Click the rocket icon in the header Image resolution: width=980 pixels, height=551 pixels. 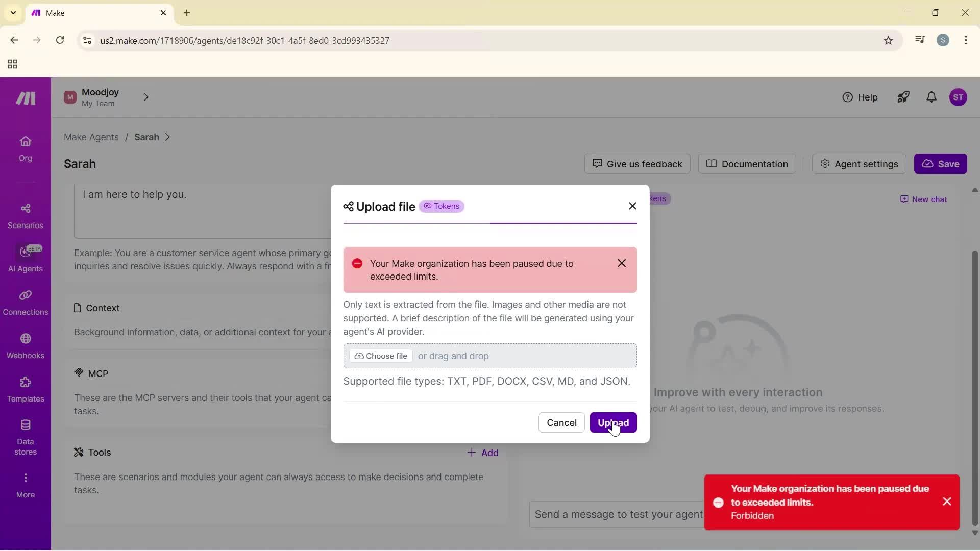pos(903,97)
